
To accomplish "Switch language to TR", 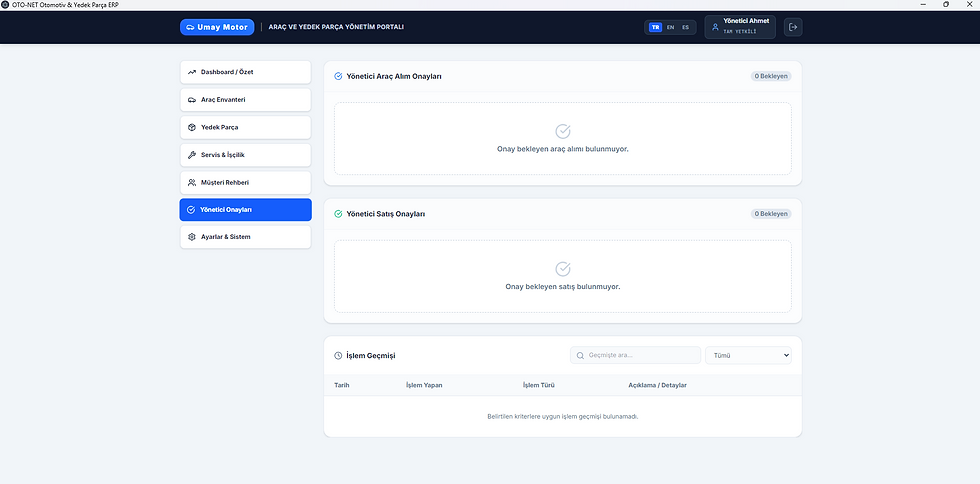I will click(655, 27).
